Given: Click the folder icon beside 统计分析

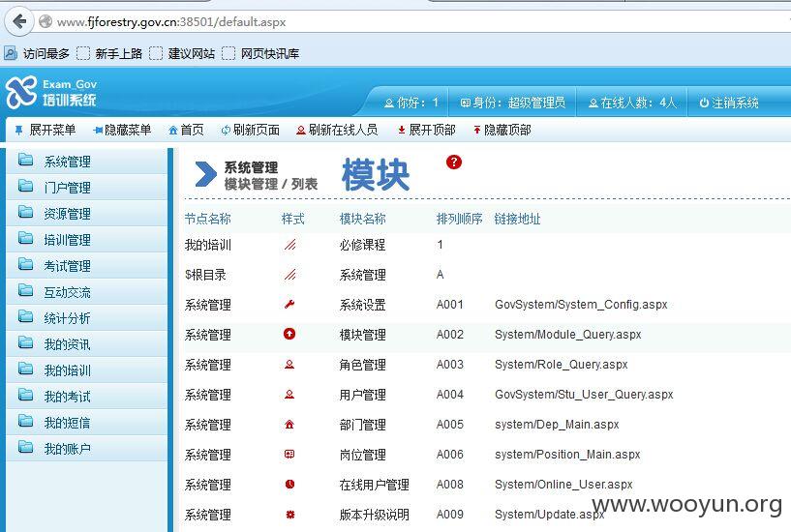Looking at the screenshot, I should pos(26,316).
